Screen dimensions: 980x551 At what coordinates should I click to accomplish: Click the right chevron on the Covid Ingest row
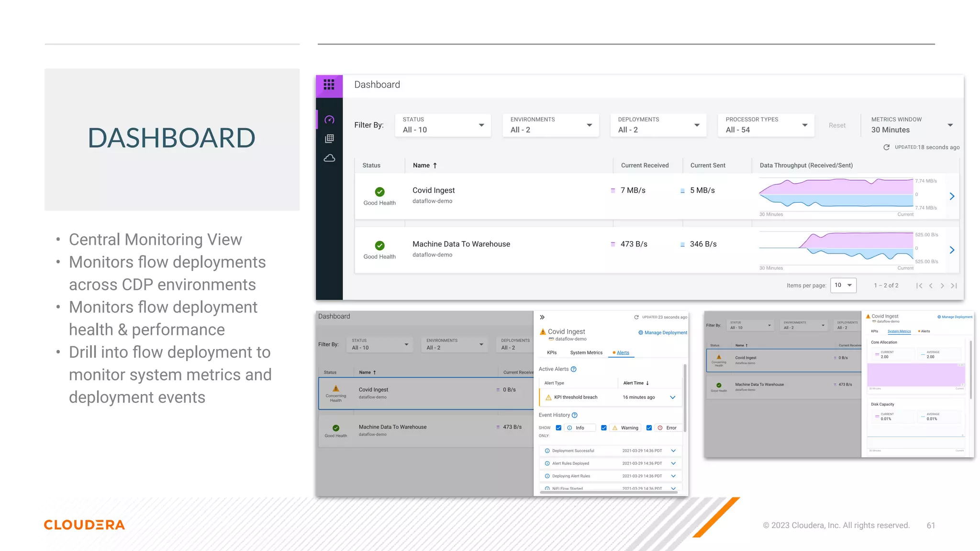point(952,196)
